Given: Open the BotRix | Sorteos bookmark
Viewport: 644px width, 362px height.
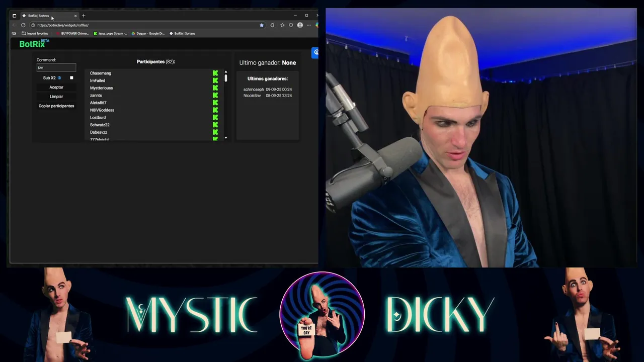Looking at the screenshot, I should point(182,34).
